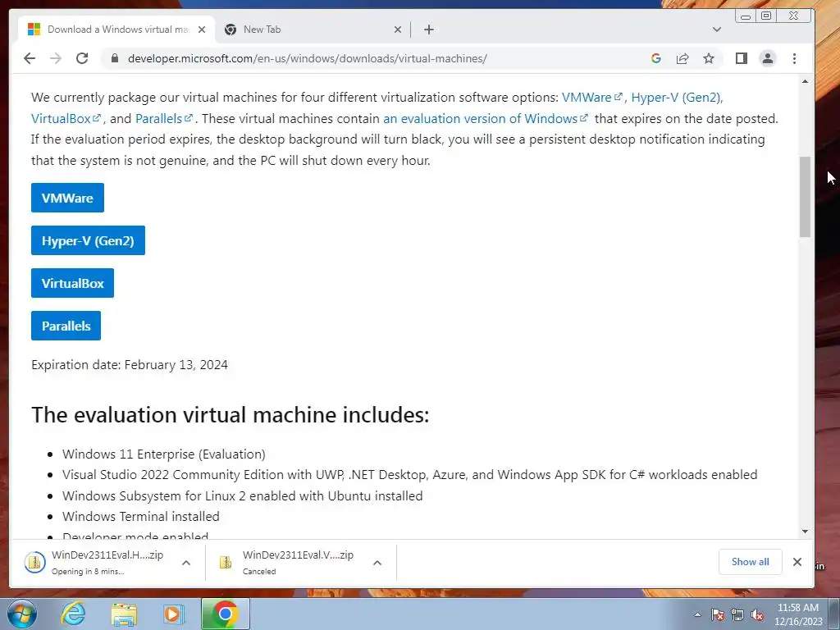Click the page scrollbar up arrow
Viewport: 840px width, 630px height.
point(805,81)
